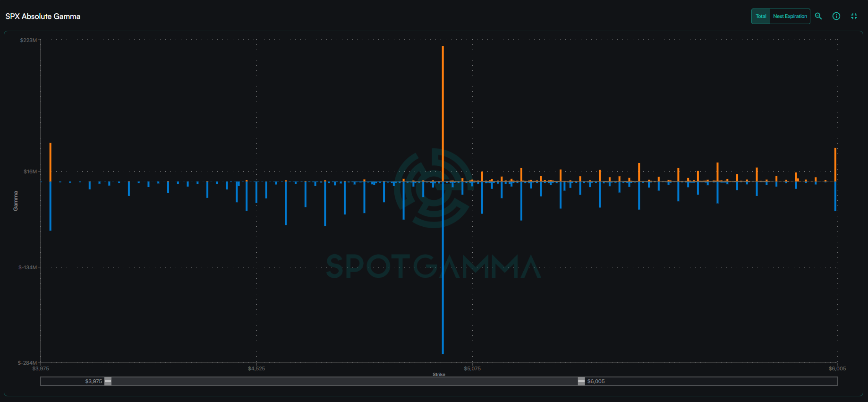Screen dimensions: 868x402
Task: Switch to Next Expiration view
Action: pyautogui.click(x=790, y=16)
